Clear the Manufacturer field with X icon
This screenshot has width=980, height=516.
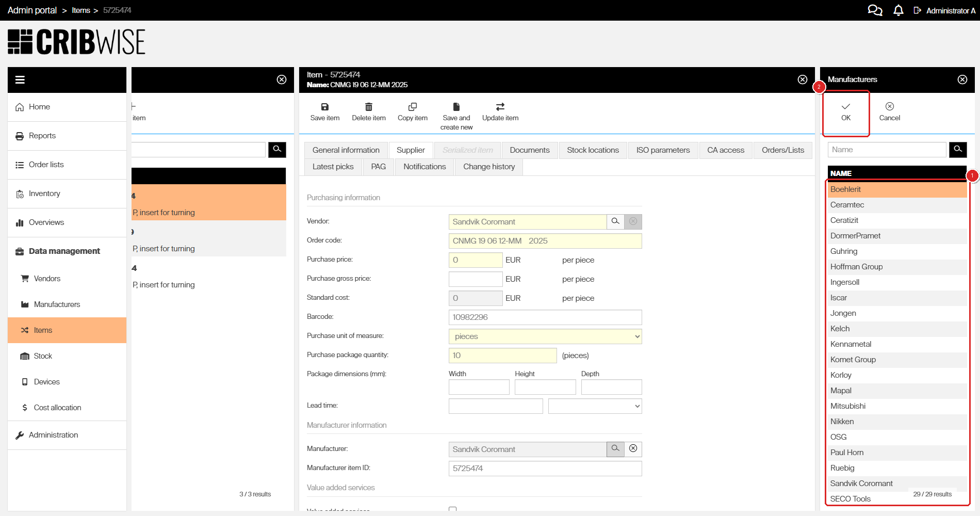(633, 449)
